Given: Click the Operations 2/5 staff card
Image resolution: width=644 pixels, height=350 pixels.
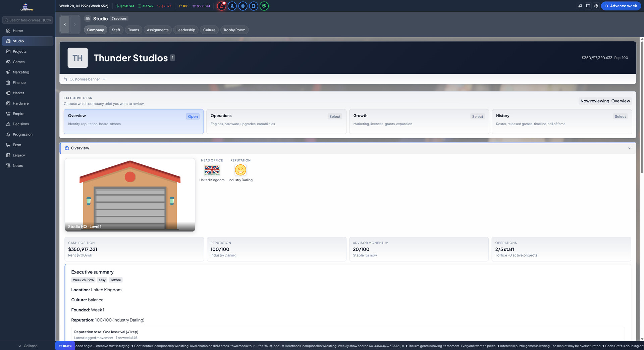Looking at the screenshot, I should (561, 249).
